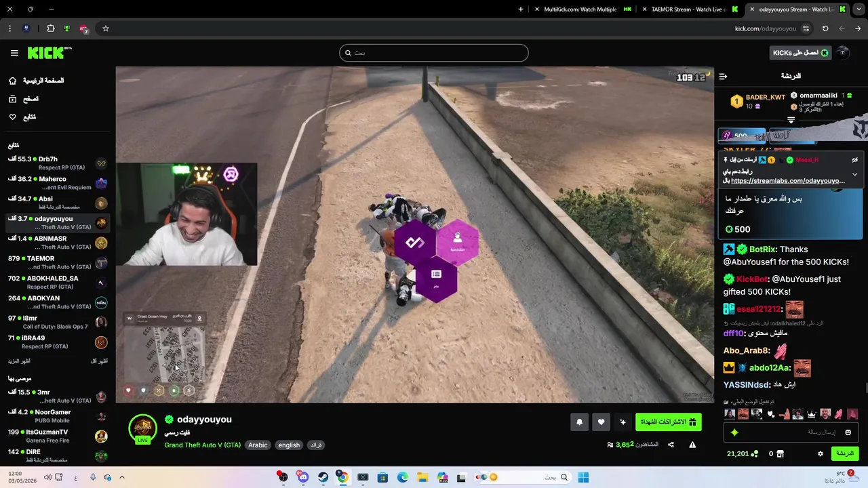
Task: Open NoorGamer recommended channel
Action: (58, 416)
